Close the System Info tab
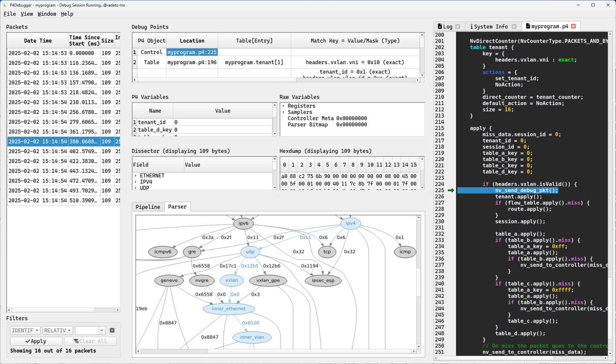 pos(514,26)
